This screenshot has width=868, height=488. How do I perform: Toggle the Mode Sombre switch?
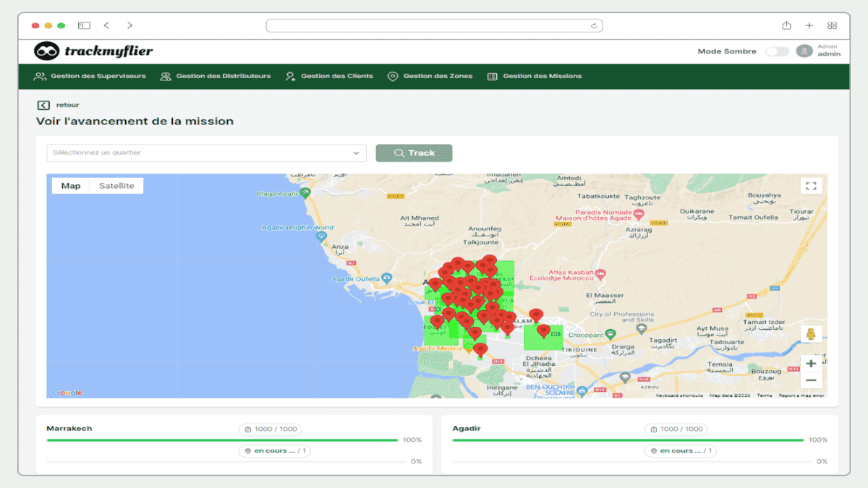[x=777, y=51]
